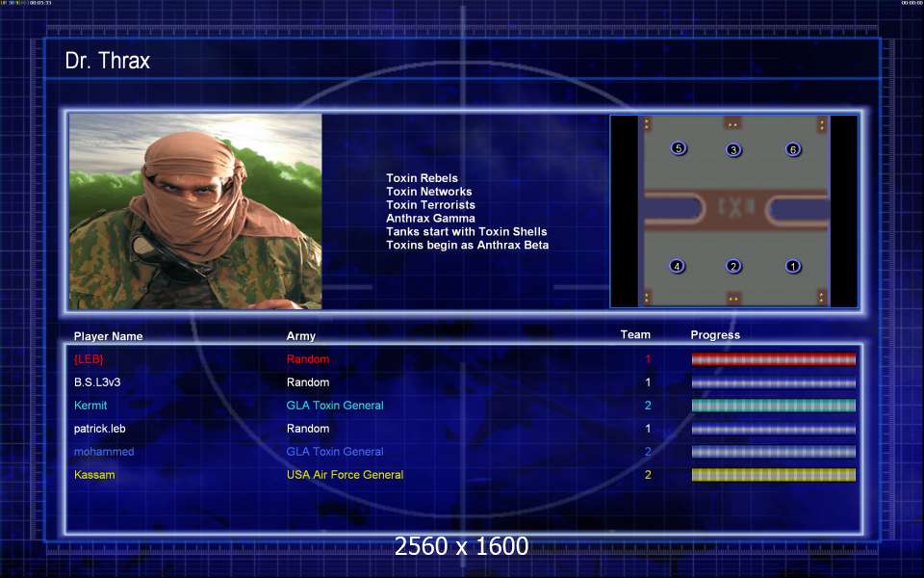
Task: Click the Army column header
Action: (301, 336)
